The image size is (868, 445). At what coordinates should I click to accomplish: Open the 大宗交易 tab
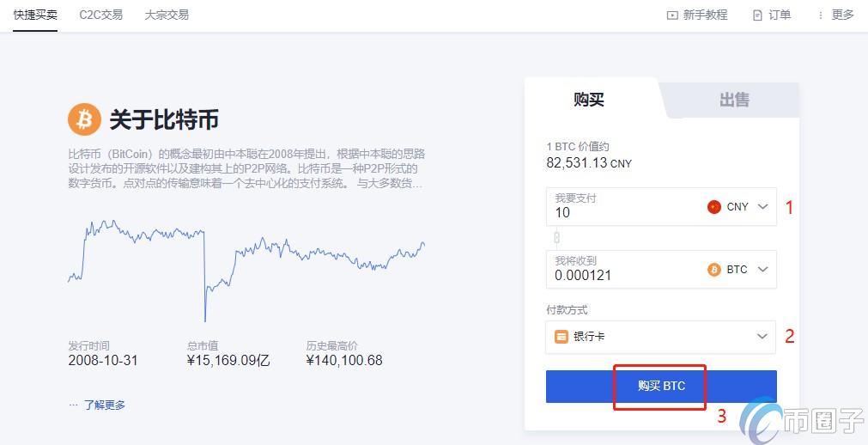[x=167, y=15]
